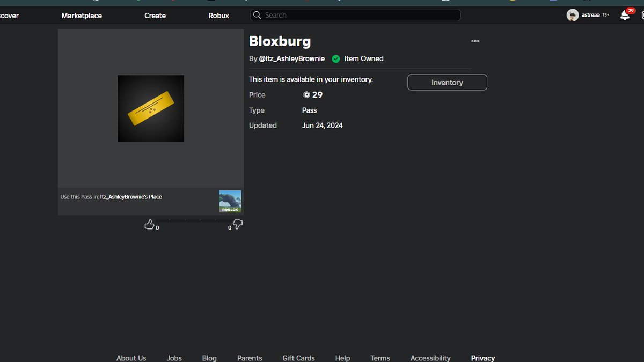Open the notifications bell icon
Screen dimensions: 644x362
pyautogui.click(x=625, y=16)
